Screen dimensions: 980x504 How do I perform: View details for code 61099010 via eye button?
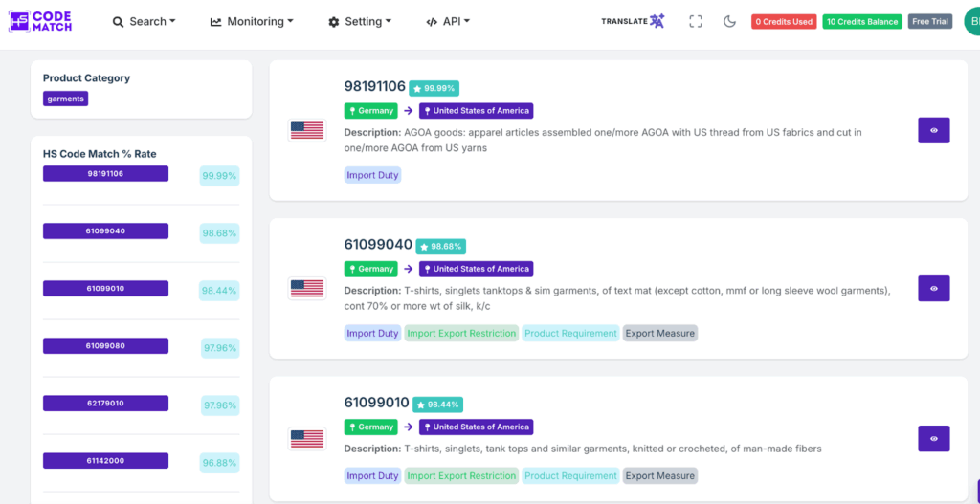(x=933, y=438)
